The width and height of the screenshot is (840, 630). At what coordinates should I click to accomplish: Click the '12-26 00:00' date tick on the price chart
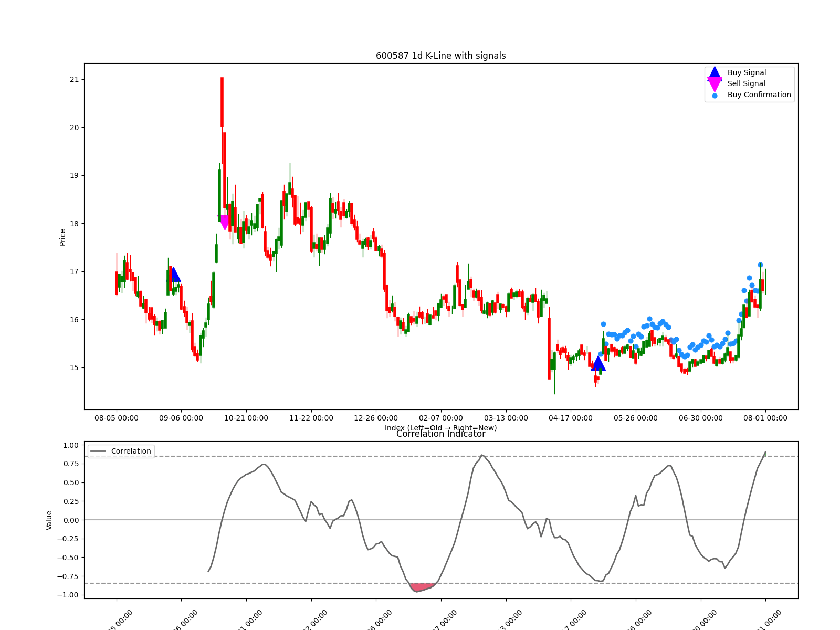click(x=376, y=418)
